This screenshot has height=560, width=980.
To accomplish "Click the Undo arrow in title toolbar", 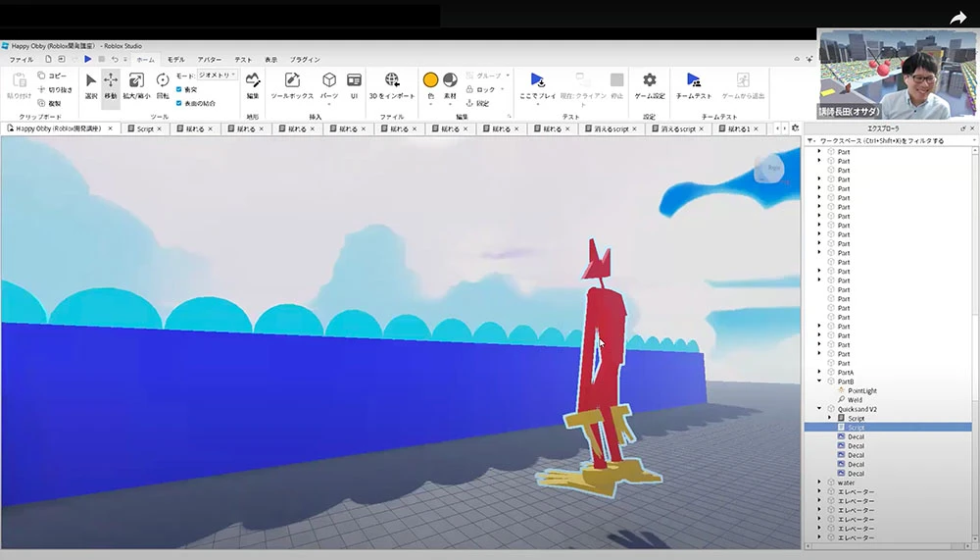I will point(115,59).
